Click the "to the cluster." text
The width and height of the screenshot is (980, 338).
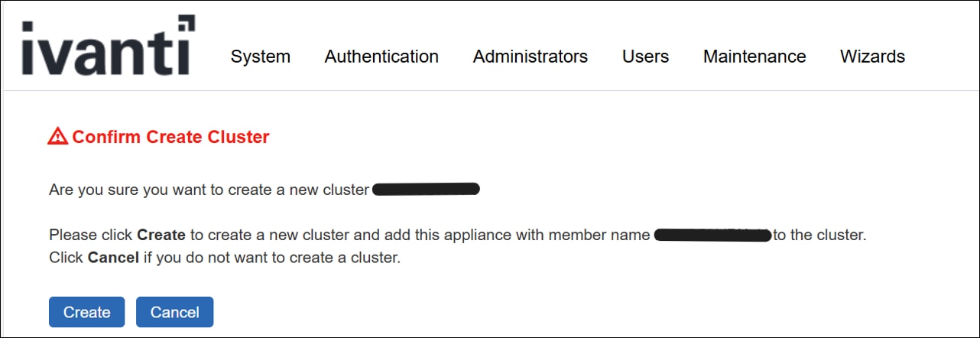[819, 236]
